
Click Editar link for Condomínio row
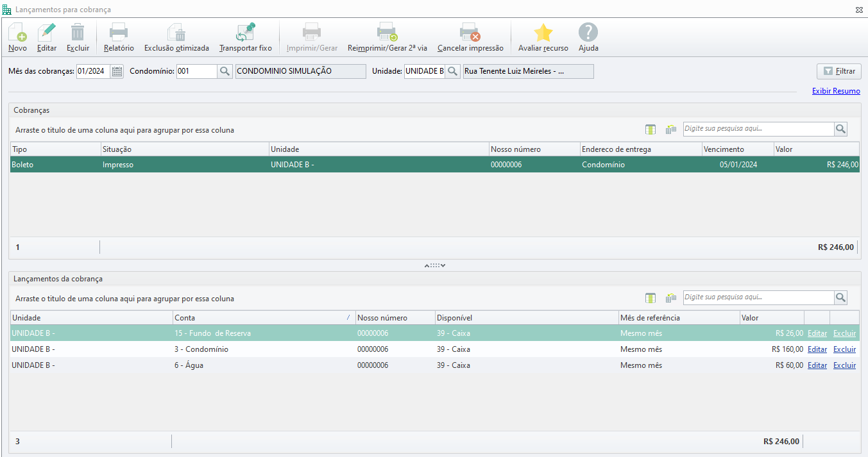coord(817,349)
